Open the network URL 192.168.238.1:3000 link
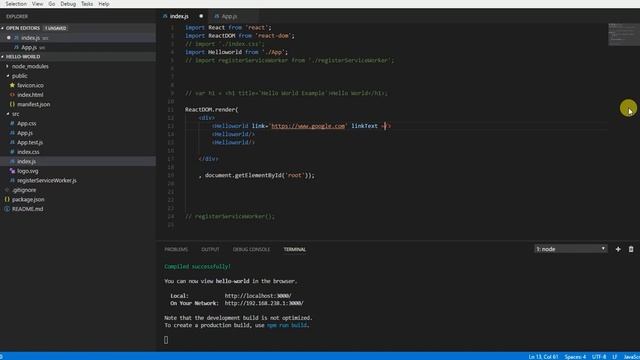The height and width of the screenshot is (360, 640). tap(264, 303)
